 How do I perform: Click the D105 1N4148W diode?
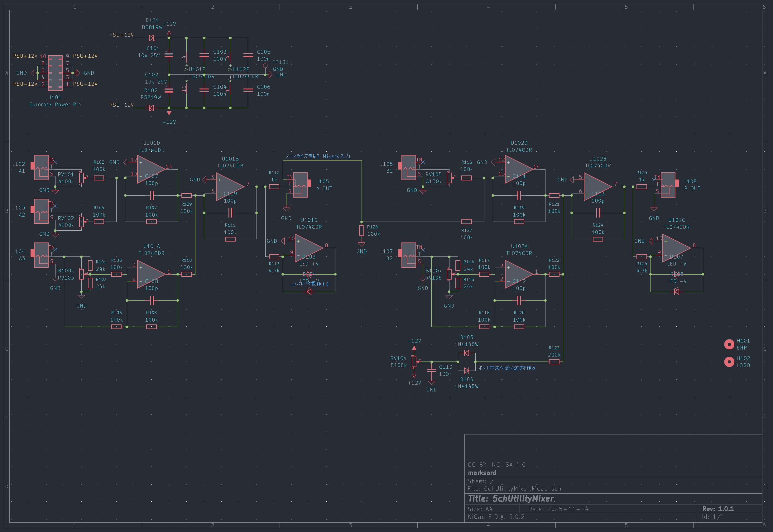point(466,353)
